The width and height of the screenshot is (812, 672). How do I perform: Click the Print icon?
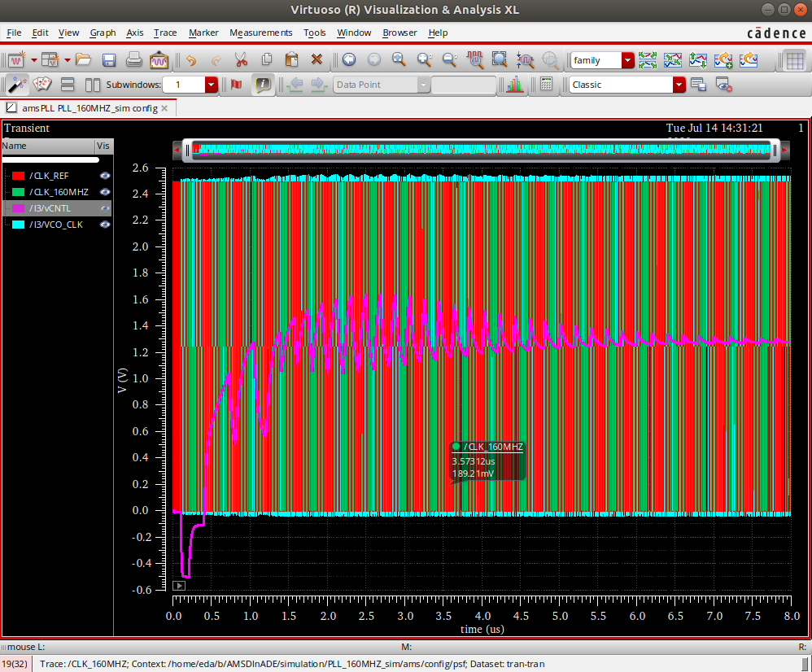(x=134, y=60)
